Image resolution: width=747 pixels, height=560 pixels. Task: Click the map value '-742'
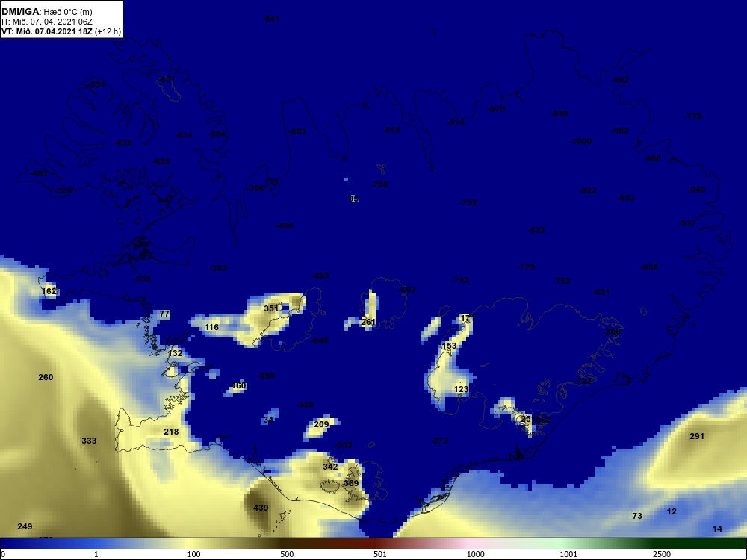pyautogui.click(x=459, y=280)
